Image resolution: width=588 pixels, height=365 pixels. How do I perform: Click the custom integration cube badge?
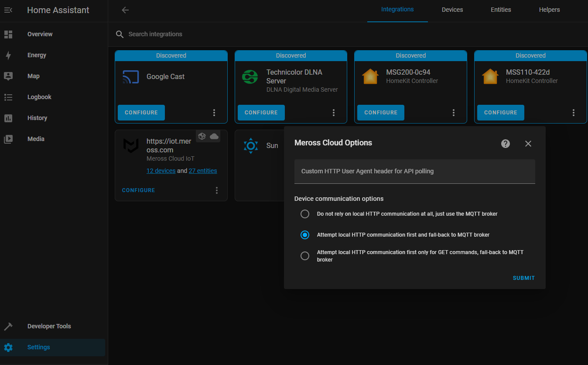(x=202, y=136)
